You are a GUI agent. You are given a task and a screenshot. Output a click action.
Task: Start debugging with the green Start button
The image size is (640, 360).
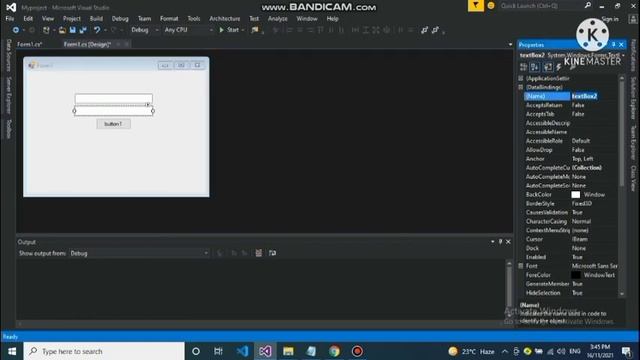(x=229, y=30)
